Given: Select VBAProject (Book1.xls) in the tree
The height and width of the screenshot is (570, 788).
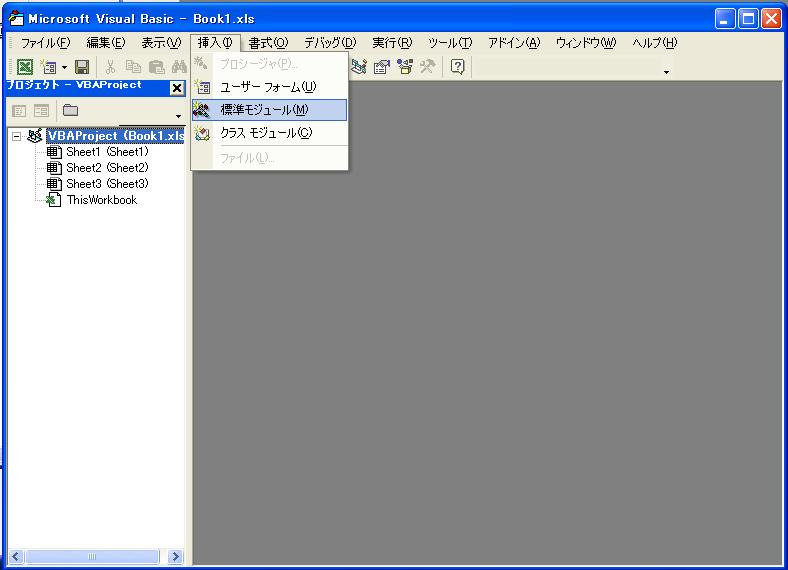Looking at the screenshot, I should [x=115, y=136].
